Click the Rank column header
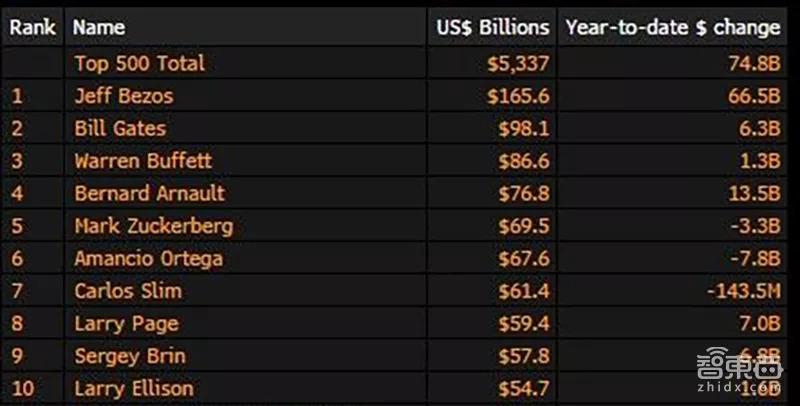The image size is (800, 406). tap(32, 28)
